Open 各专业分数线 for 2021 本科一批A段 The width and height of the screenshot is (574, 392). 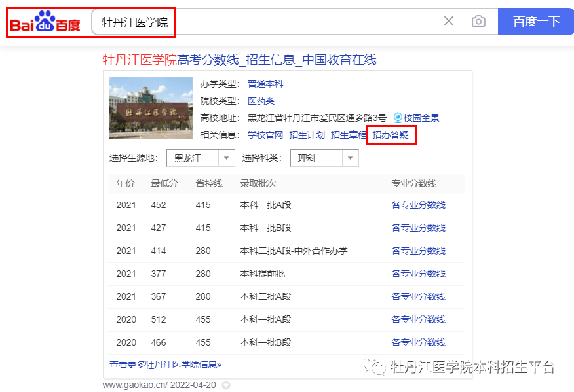(418, 205)
